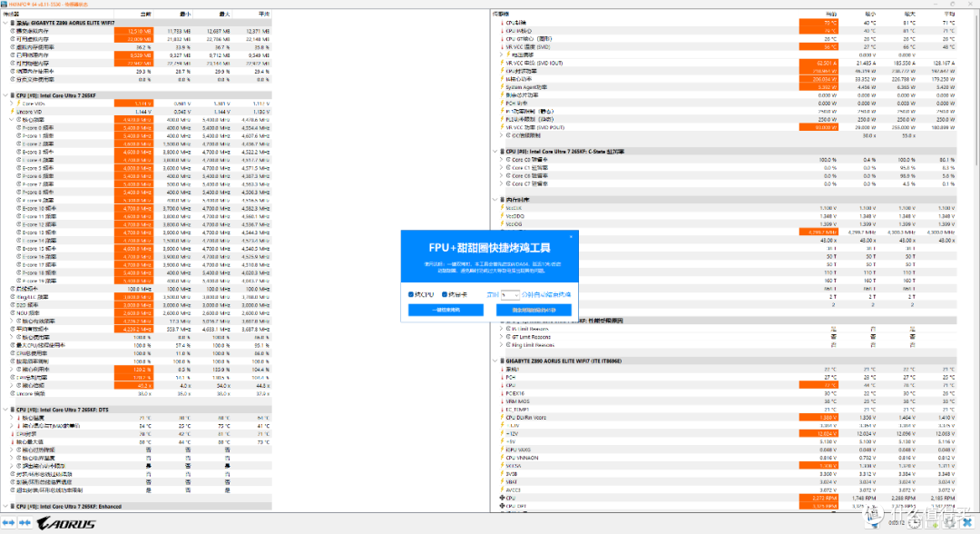This screenshot has height=534, width=980.
Task: Select the VR VCC power (SVID POUT) row
Action: 728,127
